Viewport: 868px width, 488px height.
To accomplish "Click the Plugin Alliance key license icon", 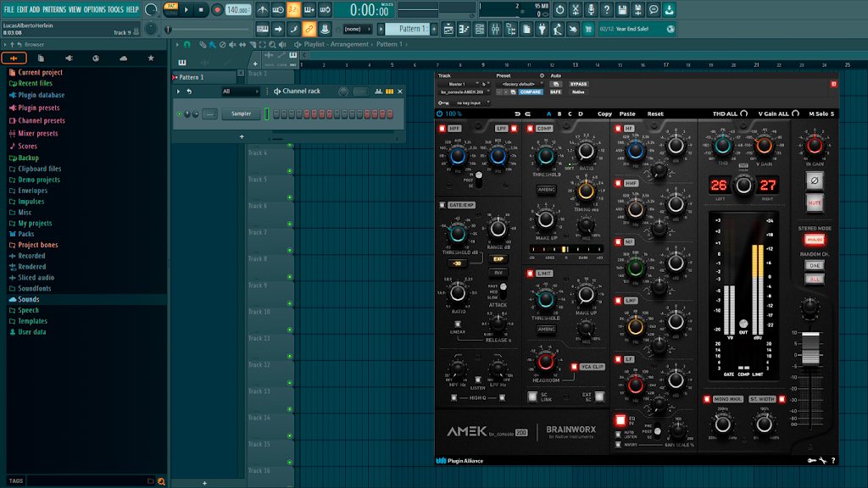I will (811, 460).
